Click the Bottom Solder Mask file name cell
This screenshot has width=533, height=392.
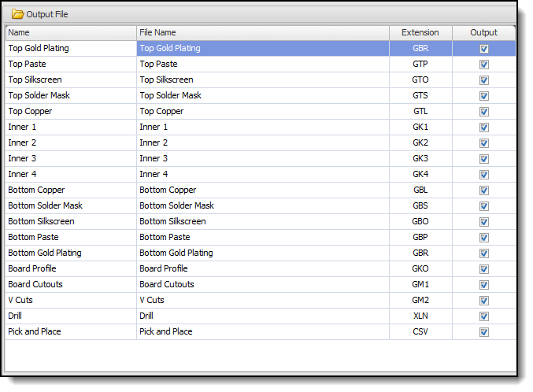tap(263, 205)
